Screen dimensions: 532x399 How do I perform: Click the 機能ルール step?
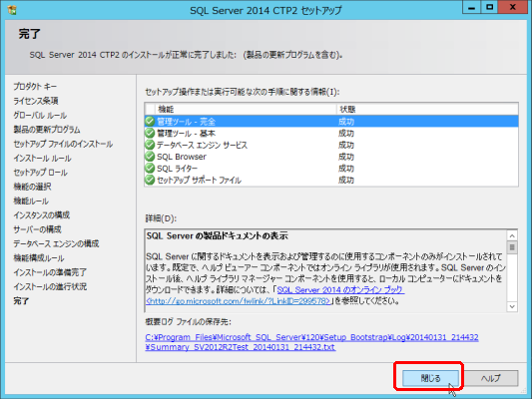[x=31, y=200]
